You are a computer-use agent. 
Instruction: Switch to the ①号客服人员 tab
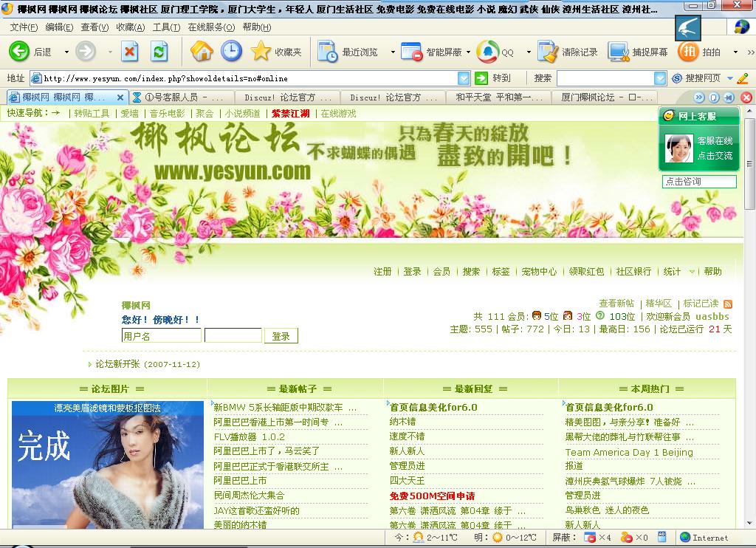(x=182, y=97)
